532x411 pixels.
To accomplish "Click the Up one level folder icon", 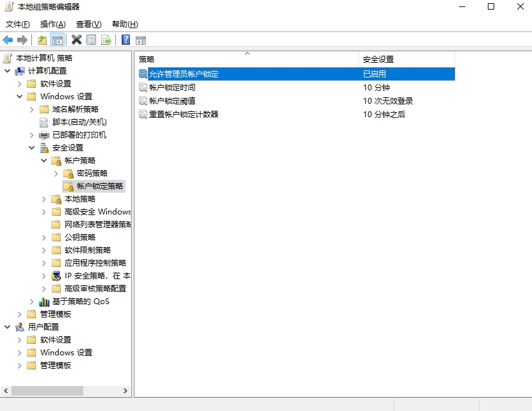I will pyautogui.click(x=42, y=40).
